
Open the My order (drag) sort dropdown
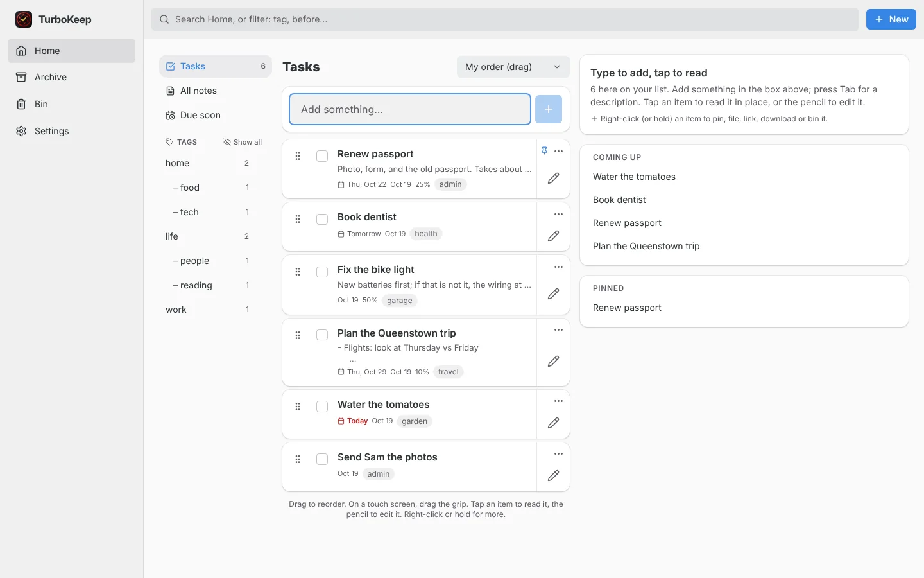[x=513, y=67]
